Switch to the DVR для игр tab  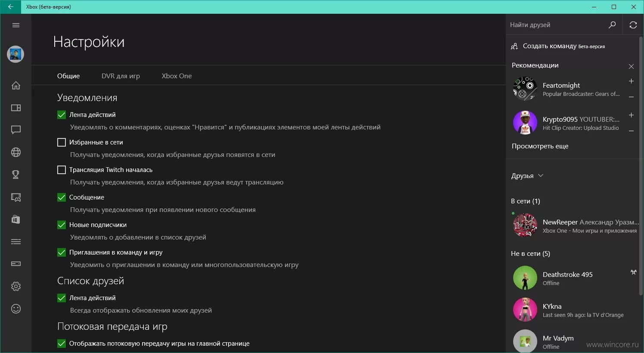coord(121,76)
